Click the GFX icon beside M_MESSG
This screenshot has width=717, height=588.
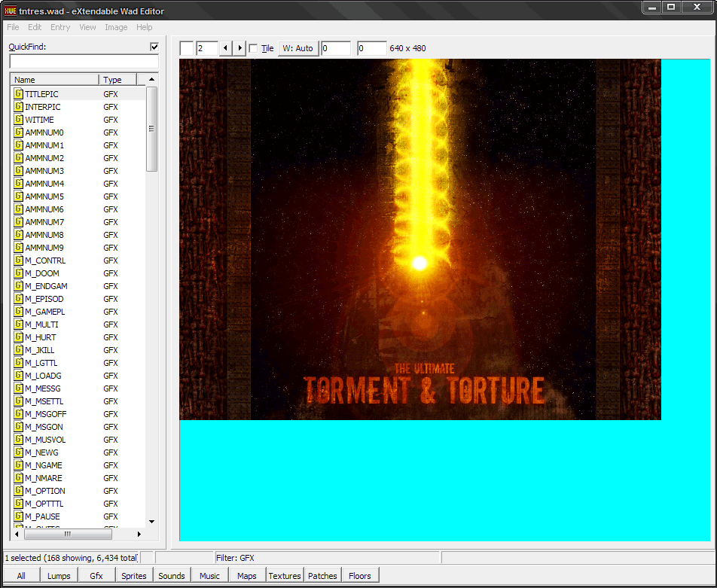18,388
